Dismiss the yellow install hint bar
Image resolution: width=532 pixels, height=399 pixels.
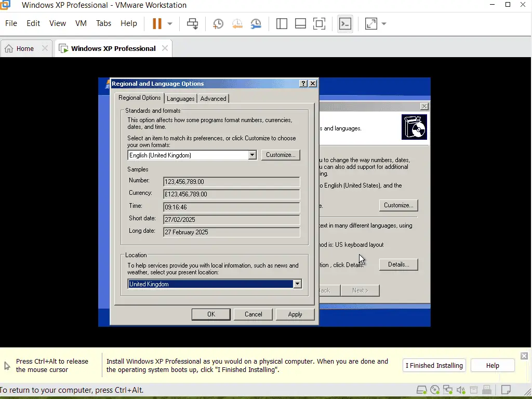[x=524, y=355]
